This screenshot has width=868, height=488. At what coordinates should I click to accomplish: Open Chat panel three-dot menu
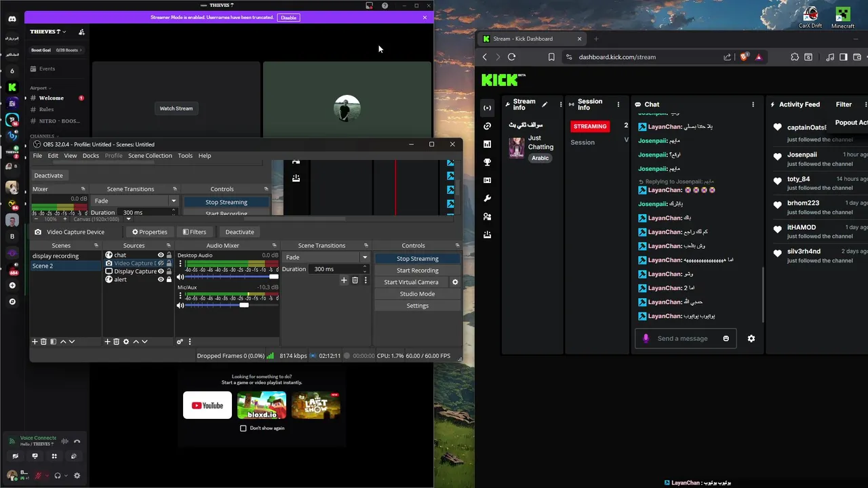pyautogui.click(x=753, y=104)
